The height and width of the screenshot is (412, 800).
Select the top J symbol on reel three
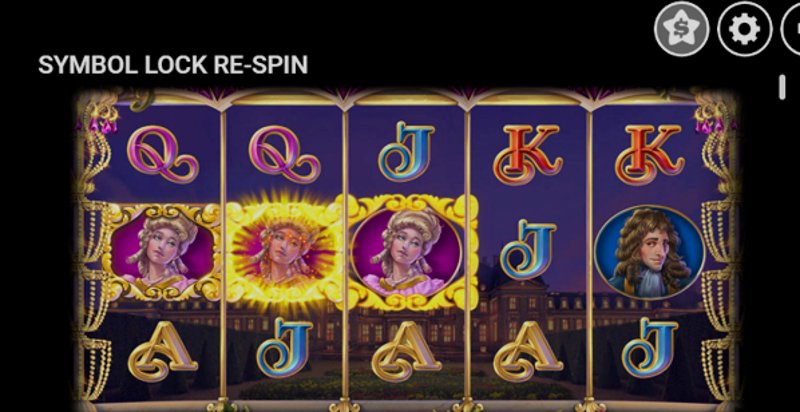[406, 151]
